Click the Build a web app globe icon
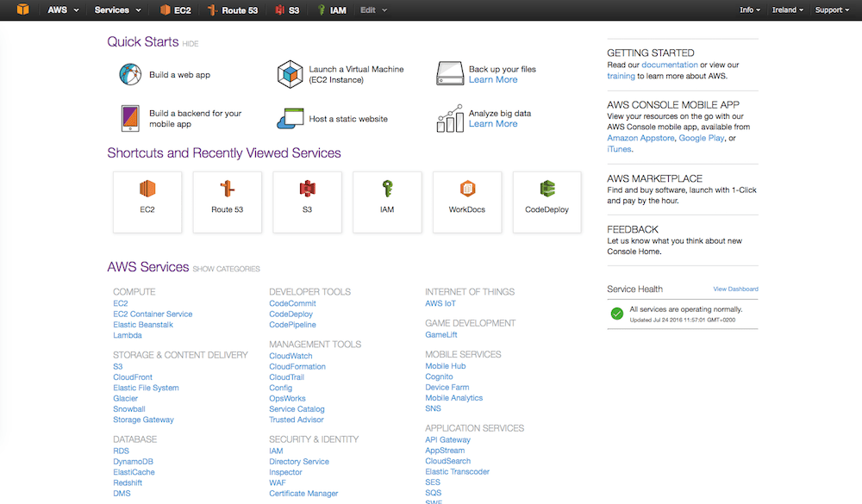862x504 pixels. (130, 74)
